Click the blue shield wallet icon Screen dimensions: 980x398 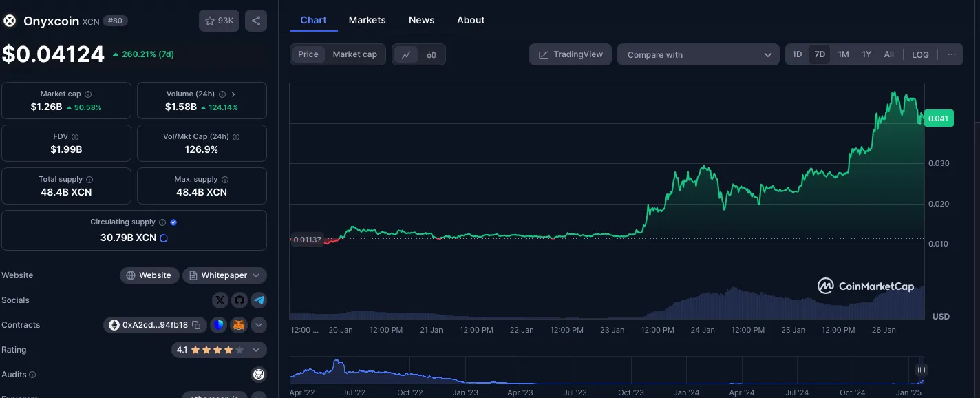click(218, 325)
